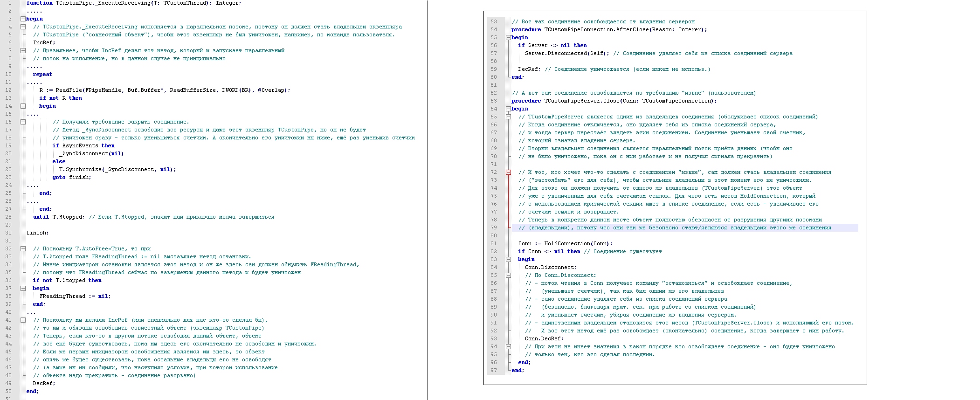Toggle fold marker beside line 7 comment
The image size is (980, 400).
[x=23, y=51]
